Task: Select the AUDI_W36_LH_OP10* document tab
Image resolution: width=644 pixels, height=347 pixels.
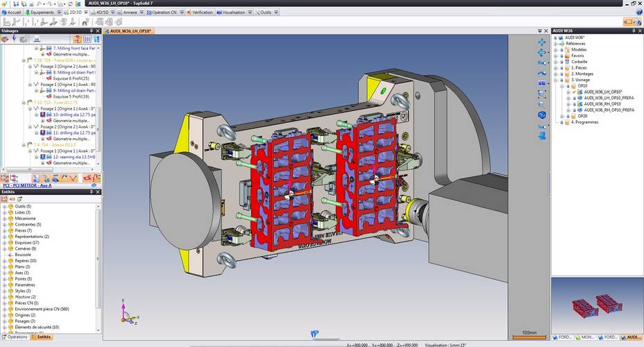Action: coord(128,31)
